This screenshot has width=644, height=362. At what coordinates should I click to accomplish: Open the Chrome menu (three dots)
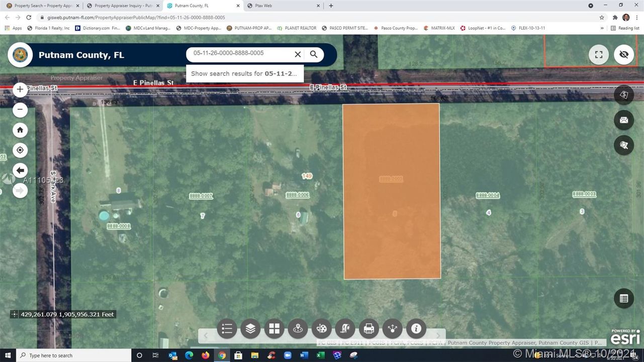point(636,17)
